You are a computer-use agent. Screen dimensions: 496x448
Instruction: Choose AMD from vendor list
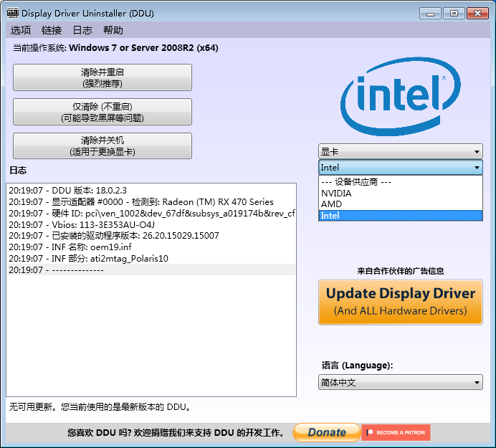click(400, 204)
